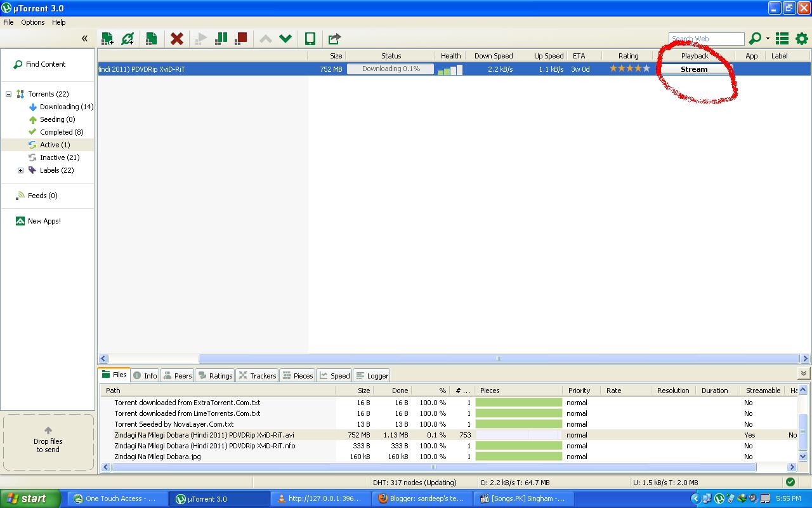812x508 pixels.
Task: Remove the torrent with red X icon
Action: [177, 39]
